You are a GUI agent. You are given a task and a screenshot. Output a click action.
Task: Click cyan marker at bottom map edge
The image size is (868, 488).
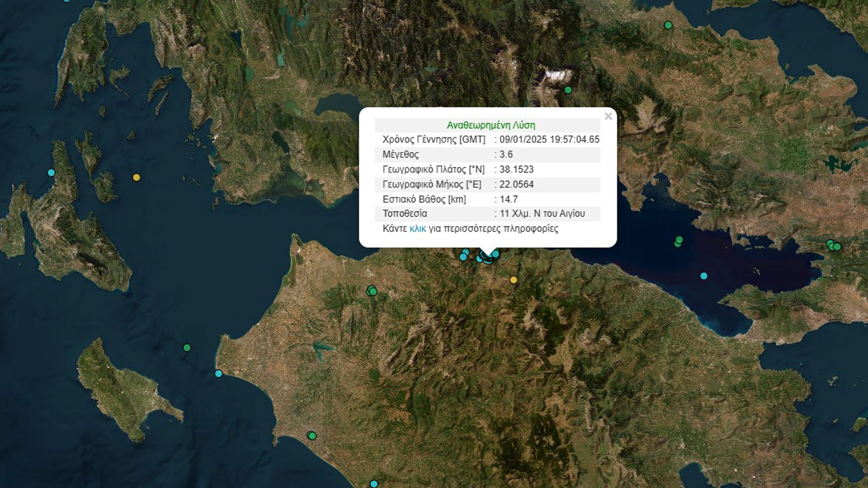(x=373, y=483)
